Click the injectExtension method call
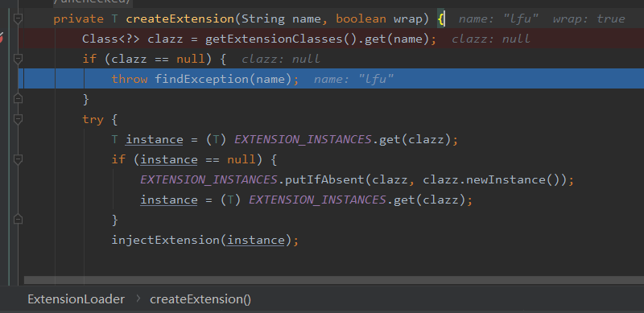Viewport: 644px width, 313px height. pyautogui.click(x=167, y=240)
